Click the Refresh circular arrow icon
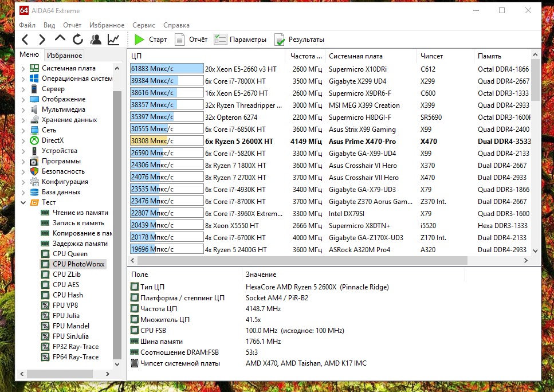This screenshot has height=392, width=554. pyautogui.click(x=78, y=39)
